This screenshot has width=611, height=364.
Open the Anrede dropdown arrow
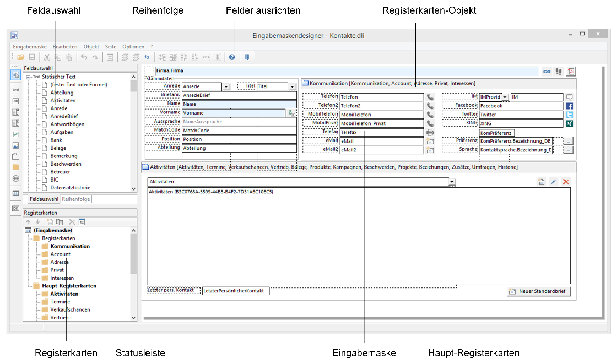pyautogui.click(x=226, y=86)
